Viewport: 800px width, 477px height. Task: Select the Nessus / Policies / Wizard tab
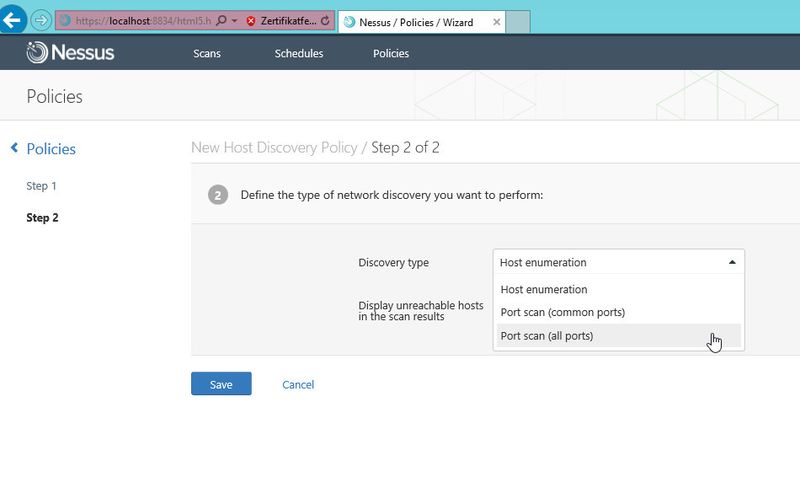point(421,22)
